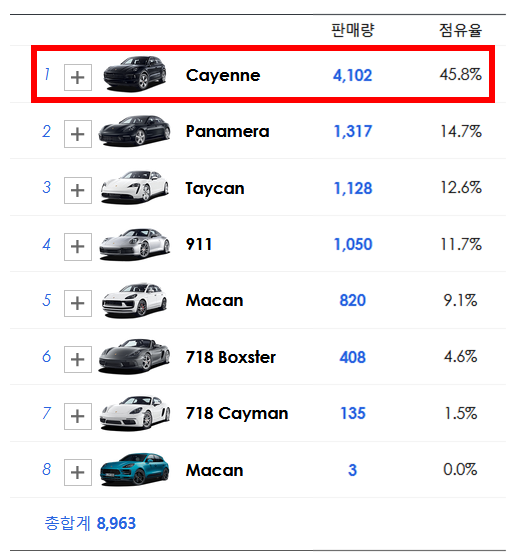
Task: Expand the Taycan row plus button
Action: 78,190
